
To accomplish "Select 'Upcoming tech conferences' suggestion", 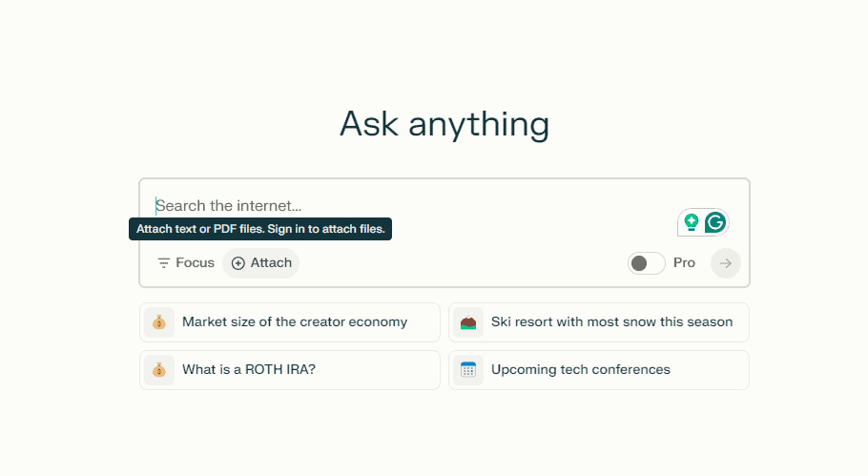I will (581, 370).
